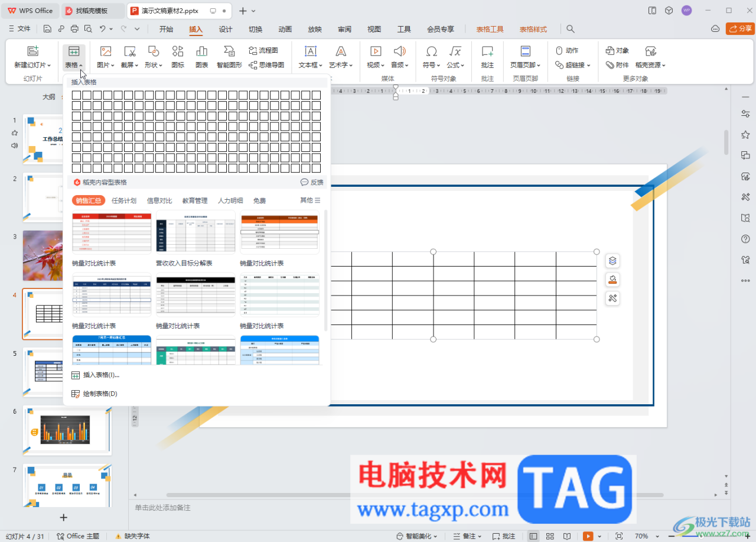Viewport: 756px width, 542px height.
Task: Open the 符号 (Symbol) tool
Action: [432, 57]
